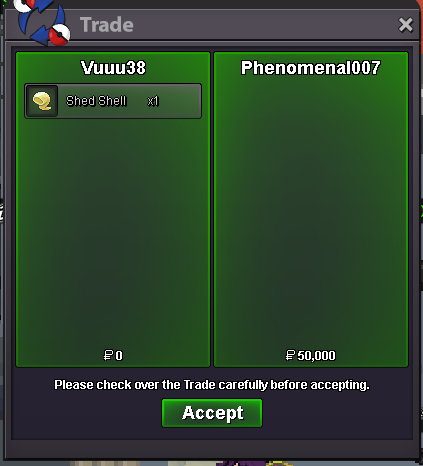Click the Trade swap arrows icon
423x466 pixels.
click(x=43, y=22)
